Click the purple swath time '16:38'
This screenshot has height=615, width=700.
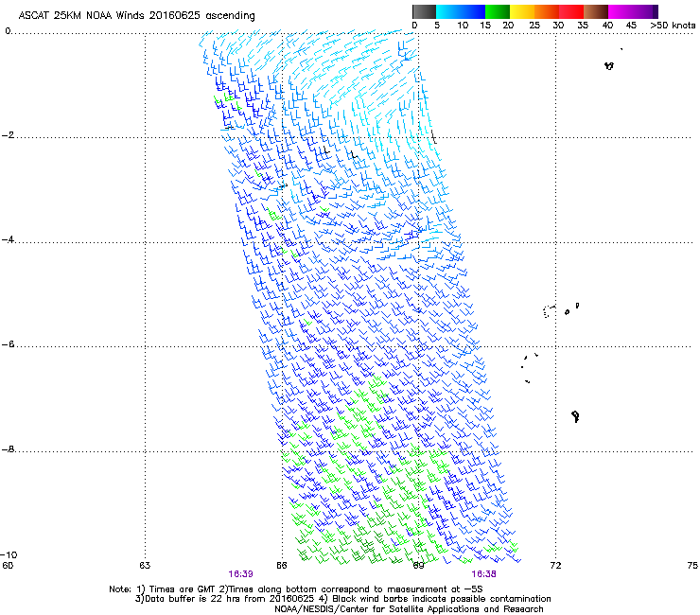click(x=484, y=574)
